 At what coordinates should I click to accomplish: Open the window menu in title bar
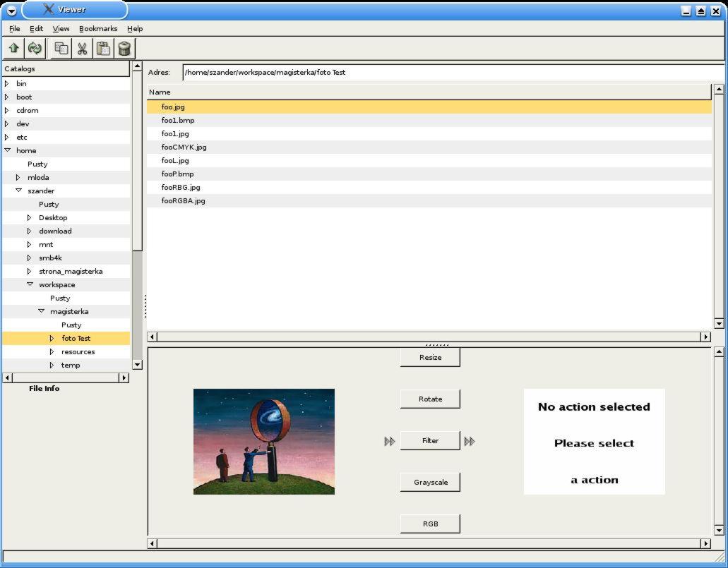coord(11,10)
